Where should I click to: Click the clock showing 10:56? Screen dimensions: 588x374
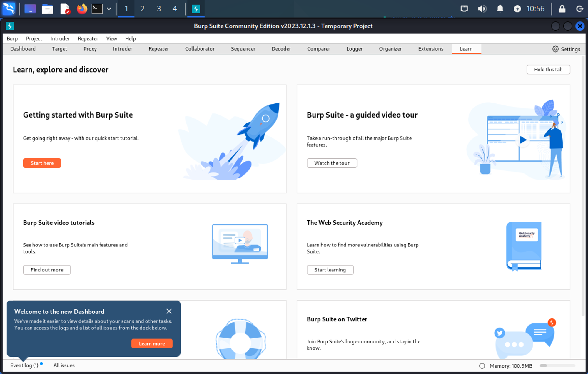coord(535,9)
